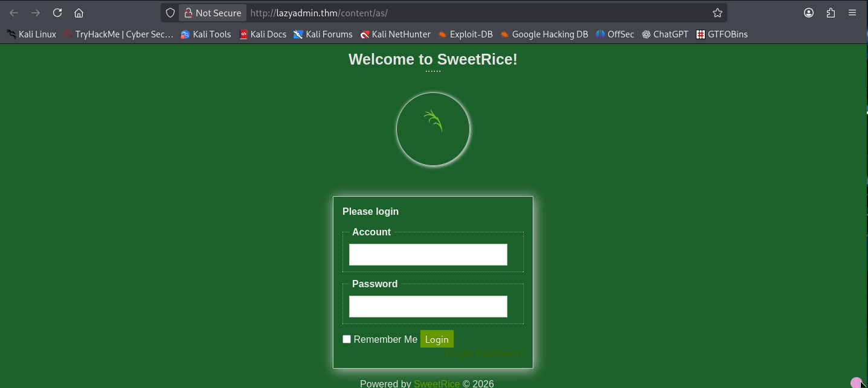Open the Kali NetHunter bookmark

click(x=395, y=34)
